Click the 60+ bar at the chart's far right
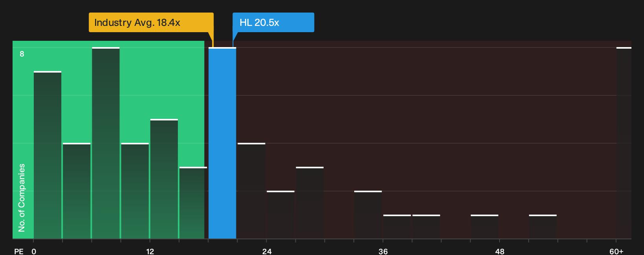This screenshot has width=644, height=255. pos(624,143)
